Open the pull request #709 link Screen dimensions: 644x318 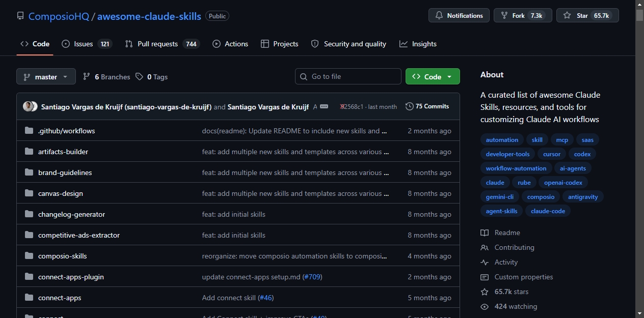pyautogui.click(x=312, y=277)
